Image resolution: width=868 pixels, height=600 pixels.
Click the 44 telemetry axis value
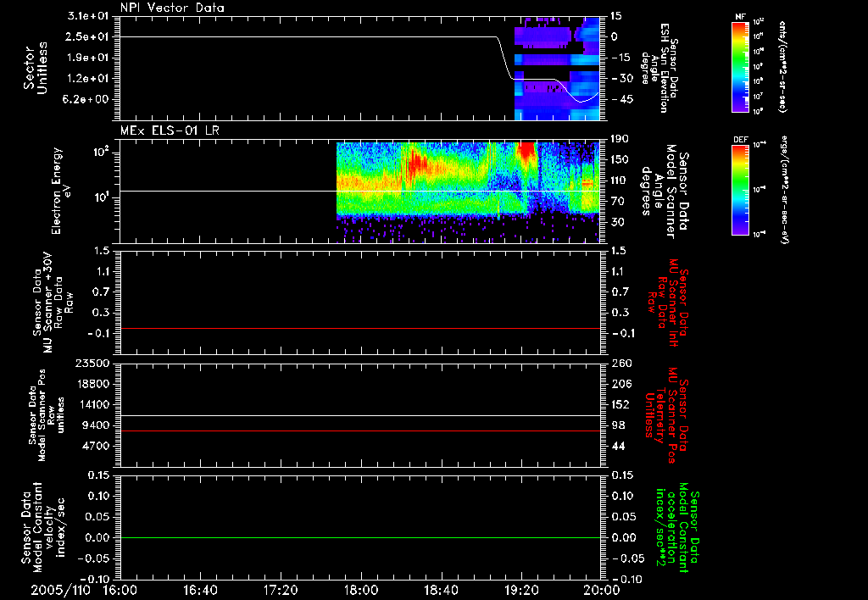click(x=618, y=446)
